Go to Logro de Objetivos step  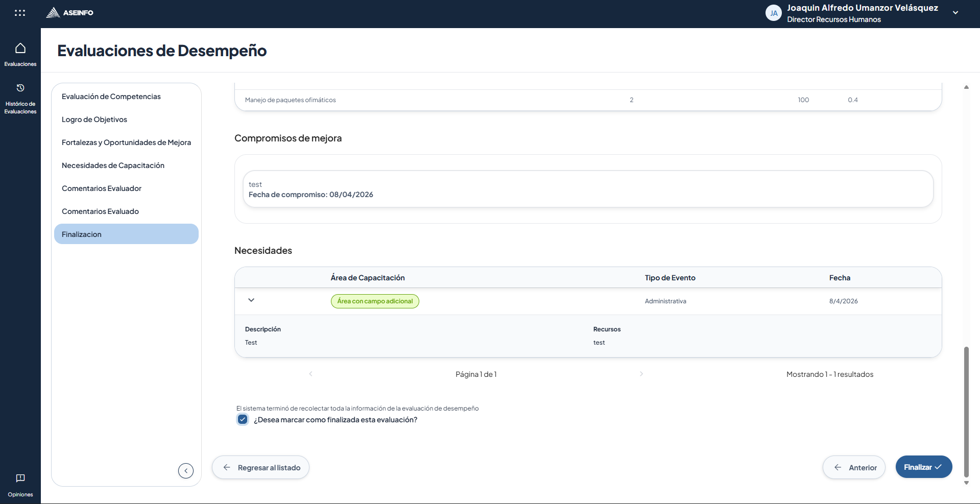(x=126, y=119)
